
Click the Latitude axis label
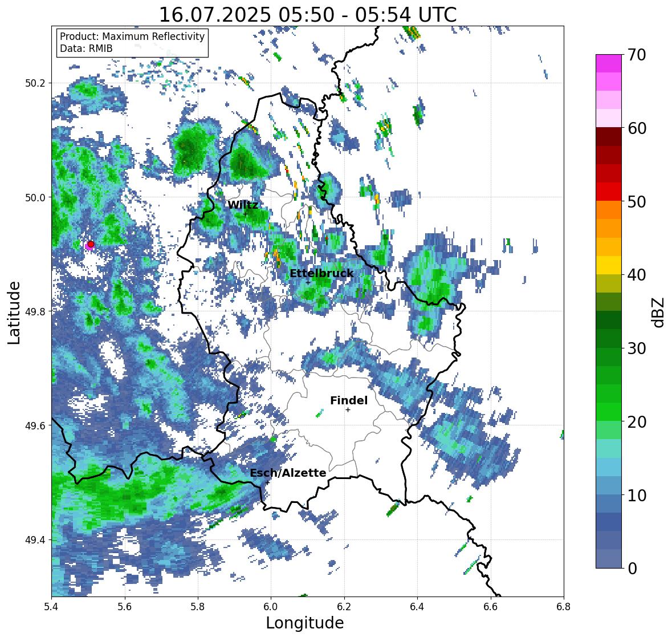tap(14, 313)
